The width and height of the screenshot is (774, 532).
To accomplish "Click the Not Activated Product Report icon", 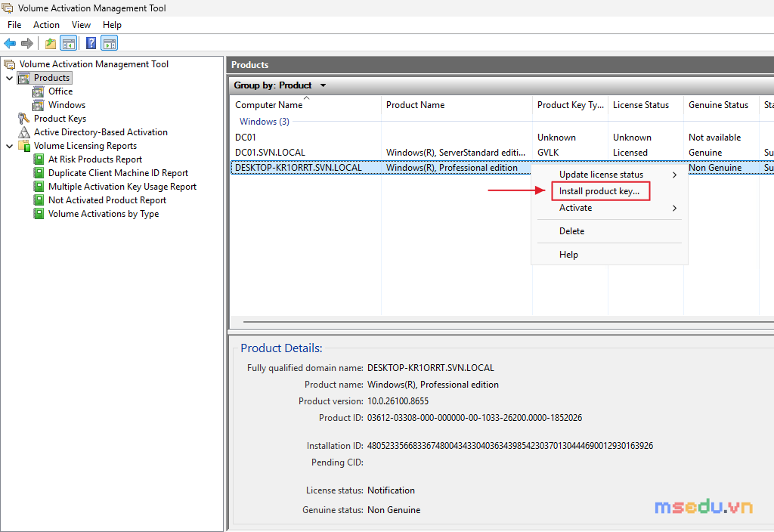I will click(39, 200).
